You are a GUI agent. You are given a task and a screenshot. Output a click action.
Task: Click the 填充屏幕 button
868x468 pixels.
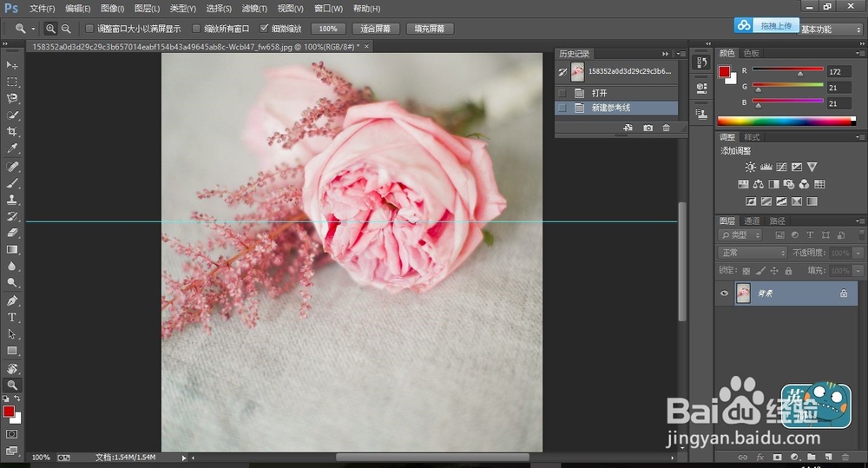click(430, 29)
